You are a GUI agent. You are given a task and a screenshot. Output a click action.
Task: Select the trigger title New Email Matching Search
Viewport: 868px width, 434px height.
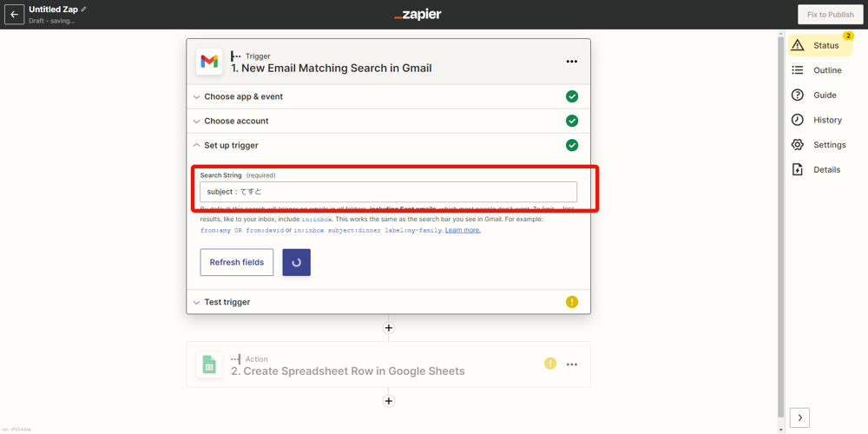tap(331, 68)
